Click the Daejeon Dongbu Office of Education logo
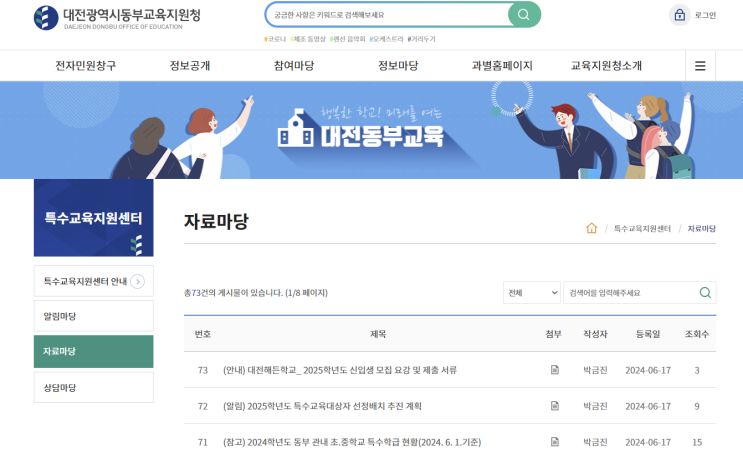This screenshot has height=461, width=743. pos(117,18)
